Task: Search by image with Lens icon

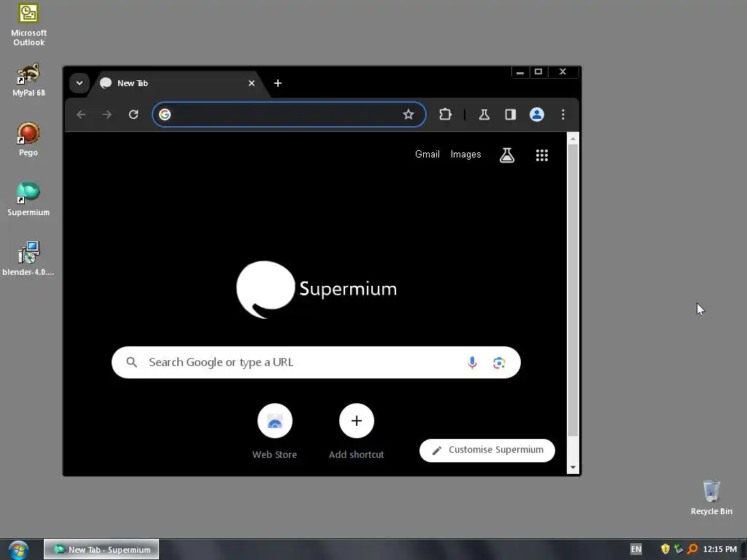Action: [x=499, y=363]
